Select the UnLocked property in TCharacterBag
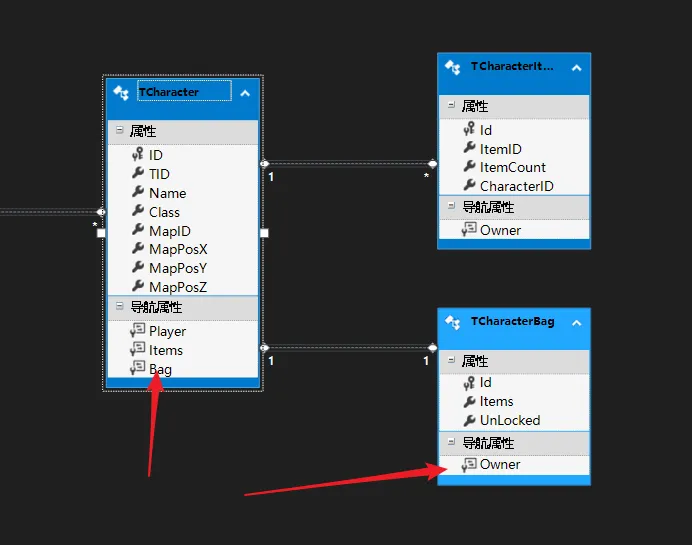 (x=509, y=420)
